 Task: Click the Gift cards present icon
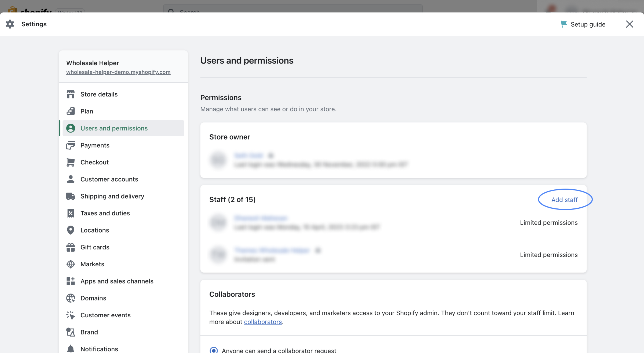(71, 247)
